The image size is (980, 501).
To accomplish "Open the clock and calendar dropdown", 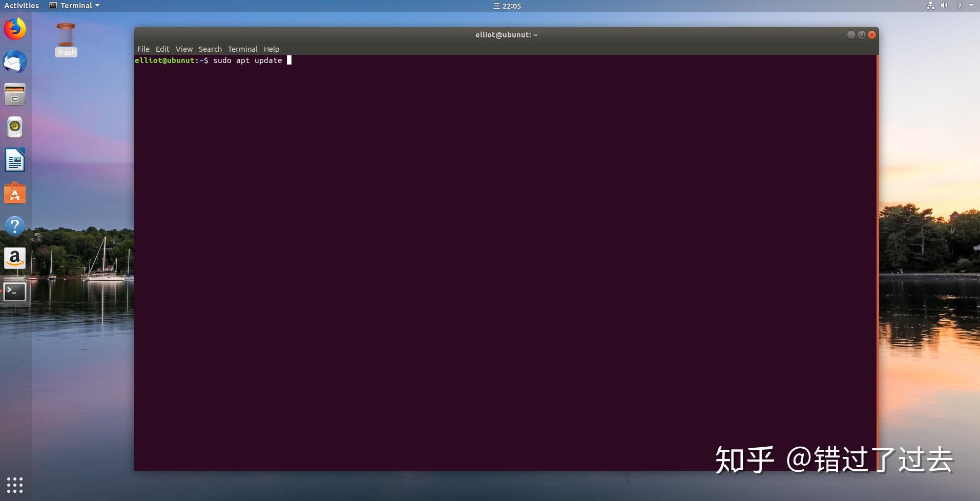I will tap(507, 6).
